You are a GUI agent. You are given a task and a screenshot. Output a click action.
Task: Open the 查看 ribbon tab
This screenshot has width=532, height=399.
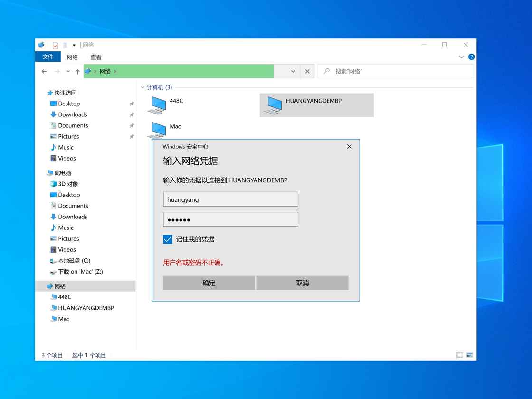tap(96, 57)
